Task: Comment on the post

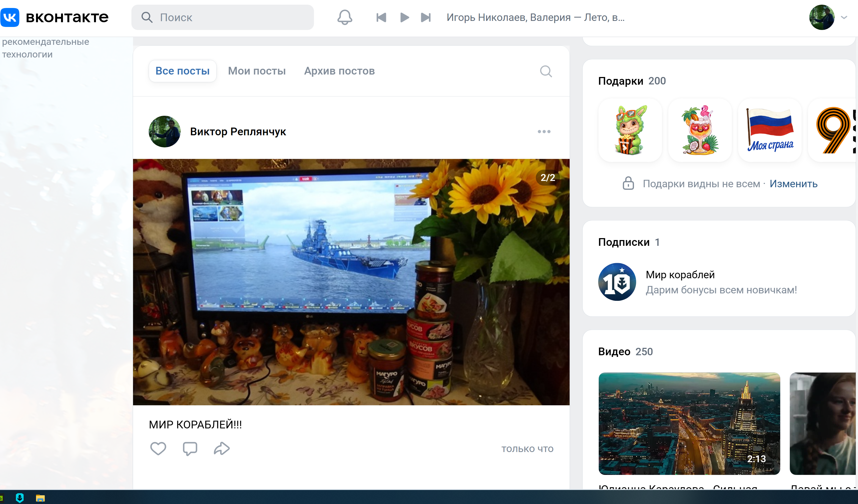Action: click(x=190, y=448)
